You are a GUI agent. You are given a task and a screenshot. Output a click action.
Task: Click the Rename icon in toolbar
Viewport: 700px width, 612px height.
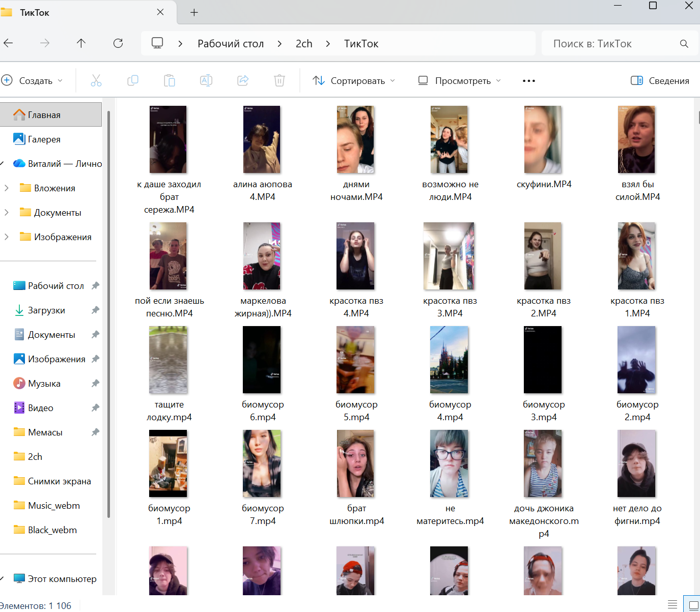206,80
